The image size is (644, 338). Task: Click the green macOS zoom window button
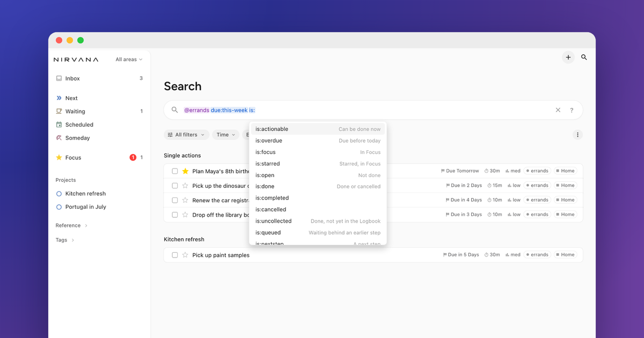(x=80, y=40)
